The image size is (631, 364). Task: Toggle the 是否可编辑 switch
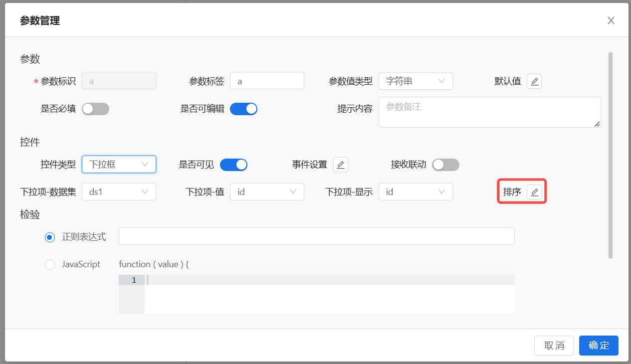point(243,109)
